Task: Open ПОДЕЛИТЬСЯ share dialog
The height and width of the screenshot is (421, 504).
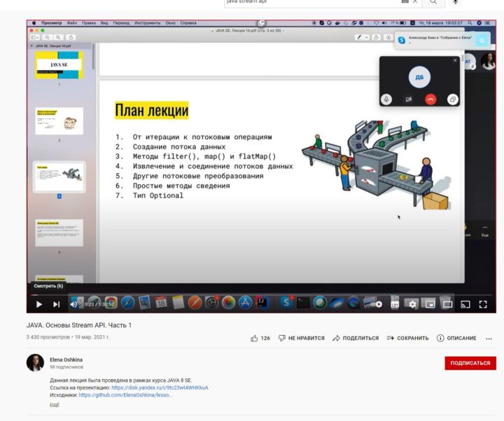Action: coord(356,338)
